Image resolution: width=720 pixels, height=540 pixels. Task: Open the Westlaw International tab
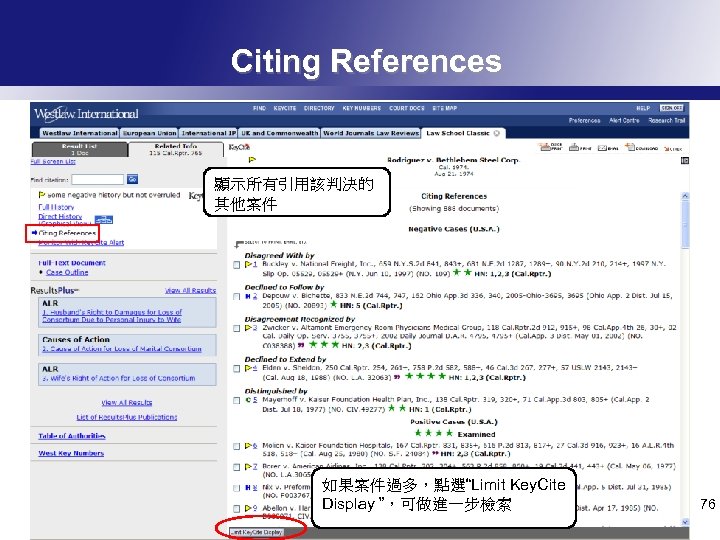(x=79, y=133)
